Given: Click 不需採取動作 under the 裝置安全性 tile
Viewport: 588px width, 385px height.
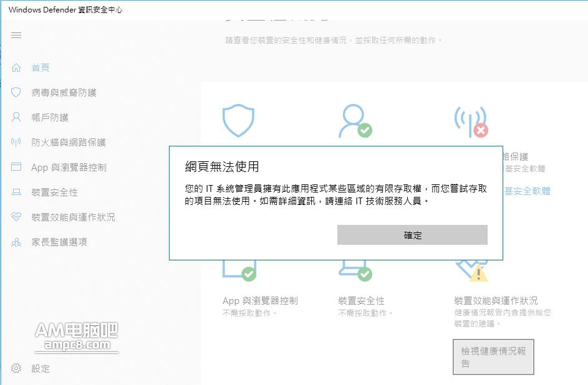Looking at the screenshot, I should [x=365, y=313].
